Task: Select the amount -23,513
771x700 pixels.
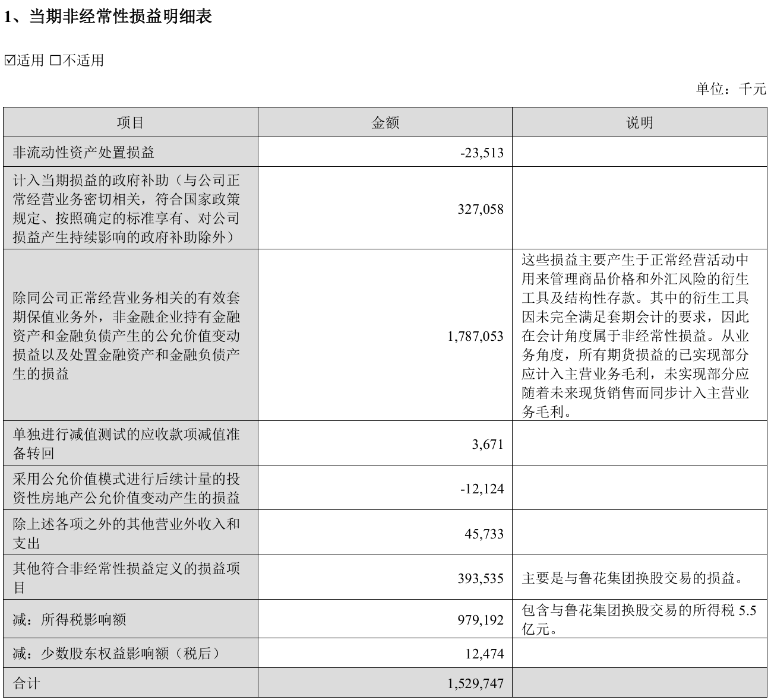Action: (x=482, y=153)
